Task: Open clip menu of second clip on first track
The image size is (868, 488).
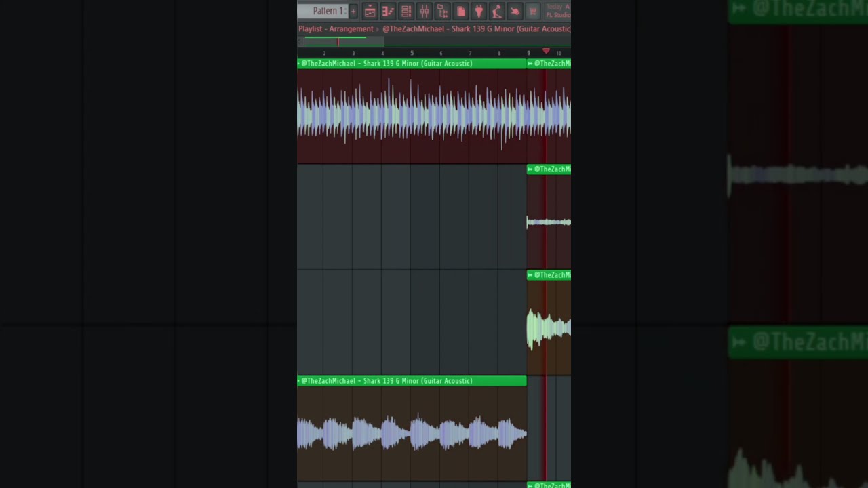Action: pyautogui.click(x=530, y=64)
